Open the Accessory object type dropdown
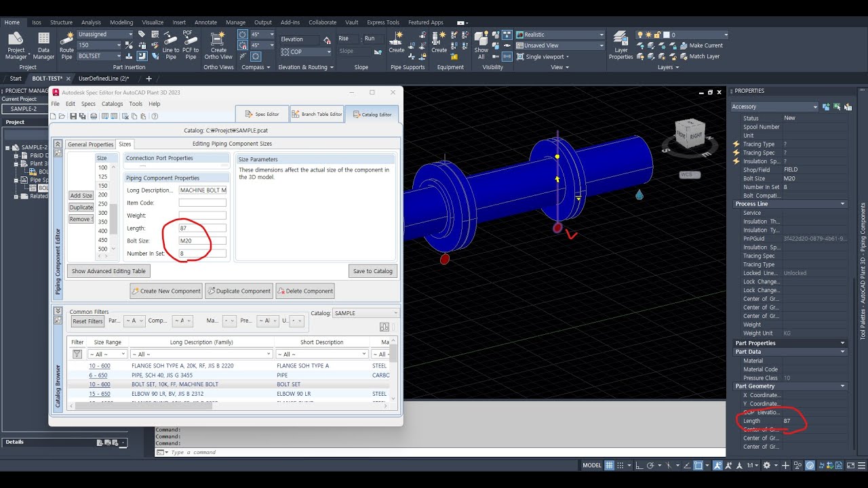This screenshot has height=488, width=868. coord(775,106)
